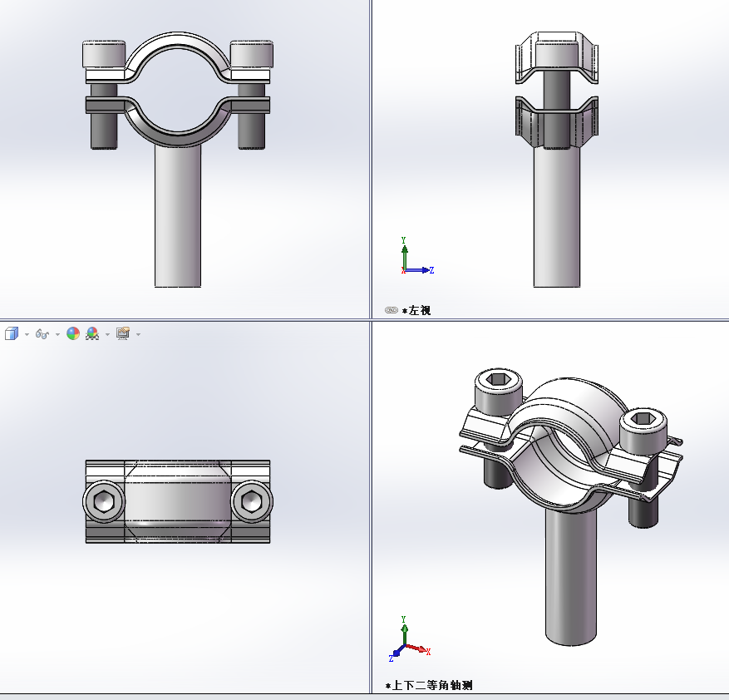
Task: Click the Edit Appearance color ball icon
Action: click(73, 333)
